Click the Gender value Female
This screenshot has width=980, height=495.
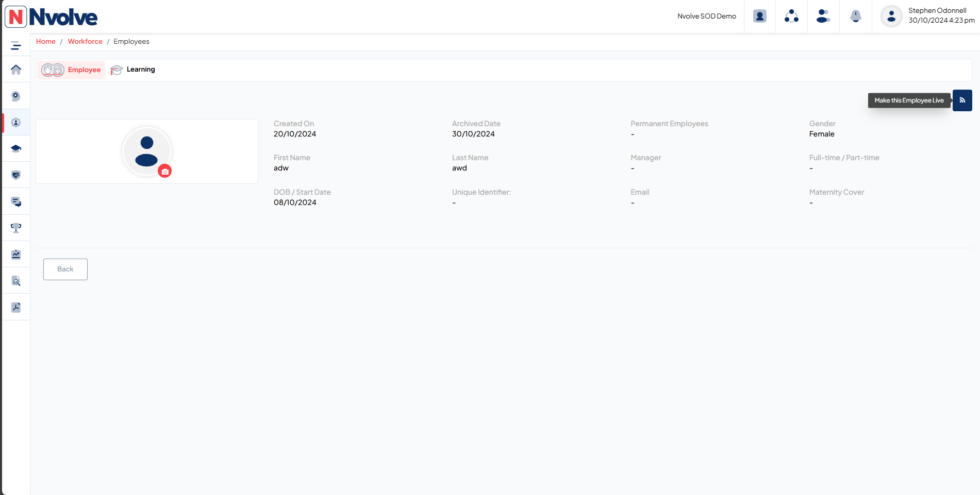pyautogui.click(x=822, y=134)
